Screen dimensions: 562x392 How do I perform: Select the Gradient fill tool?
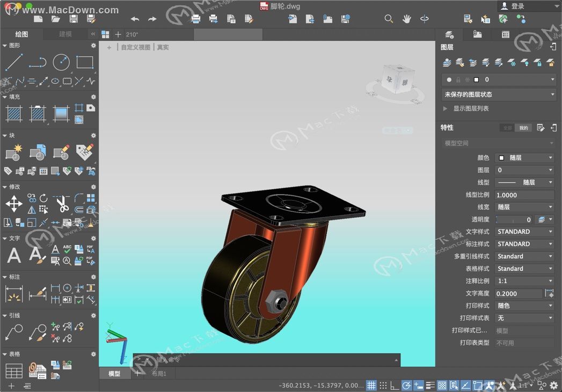coord(61,114)
